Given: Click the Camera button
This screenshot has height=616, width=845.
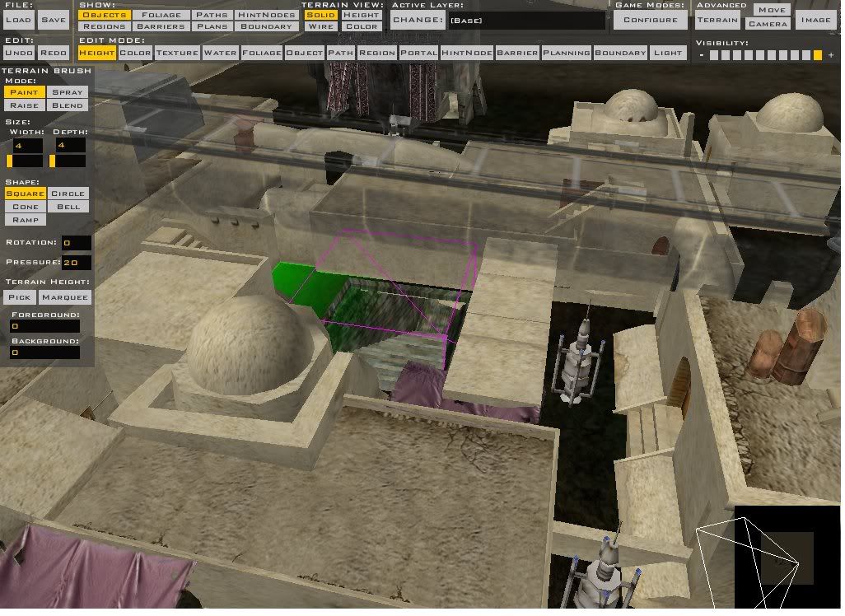Looking at the screenshot, I should [x=768, y=24].
